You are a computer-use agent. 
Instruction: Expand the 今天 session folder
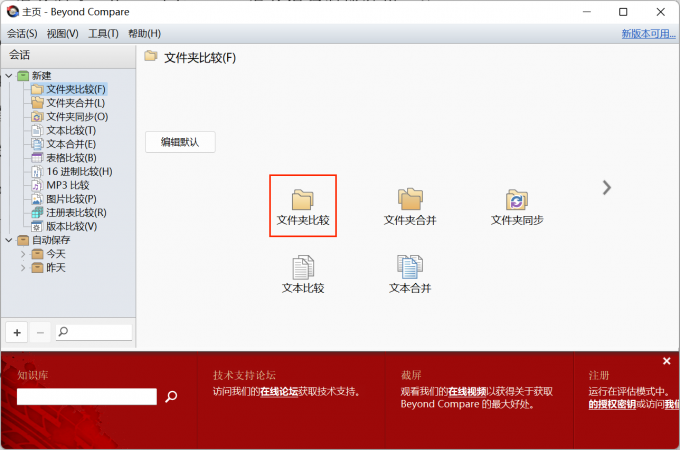click(23, 254)
